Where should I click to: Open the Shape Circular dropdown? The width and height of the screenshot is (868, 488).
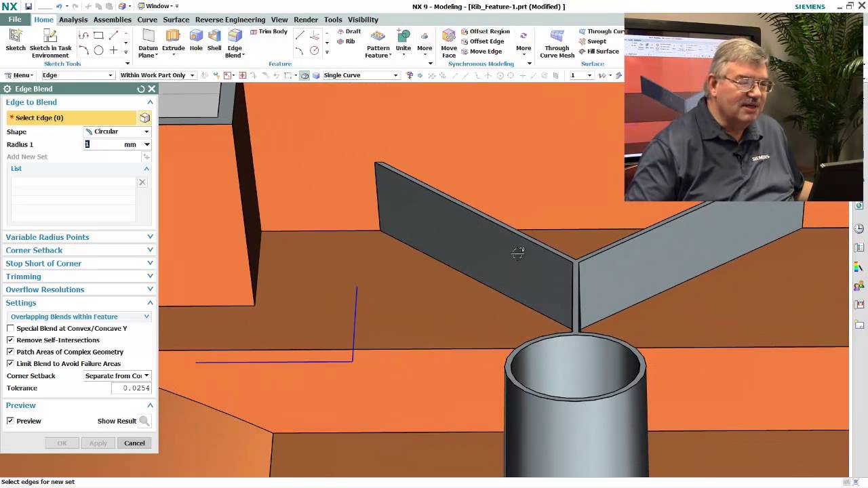click(x=117, y=131)
